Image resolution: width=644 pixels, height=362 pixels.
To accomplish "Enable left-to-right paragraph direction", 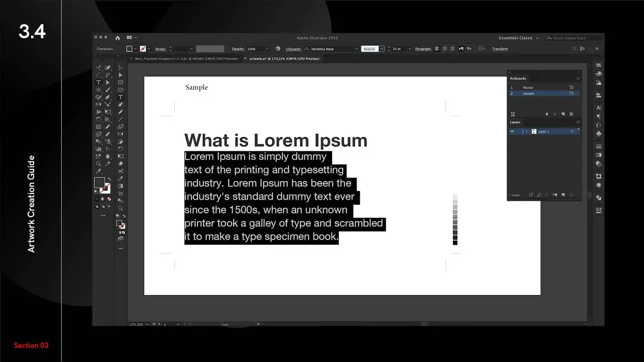I will point(461,49).
